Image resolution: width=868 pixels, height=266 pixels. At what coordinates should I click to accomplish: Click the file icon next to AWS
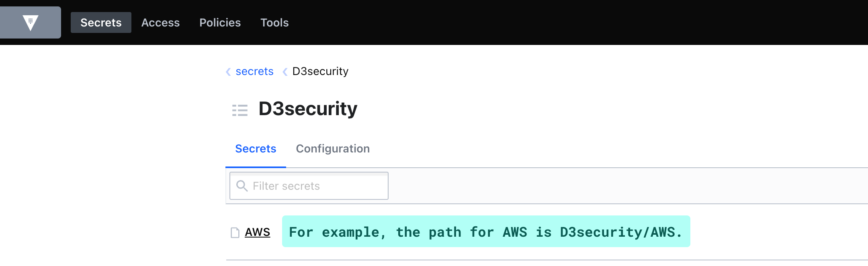(235, 233)
